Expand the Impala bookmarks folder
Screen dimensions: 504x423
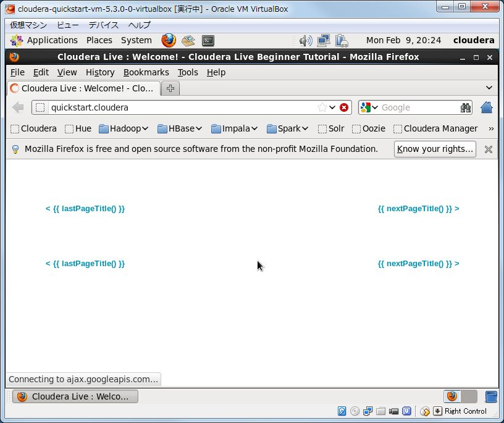pos(234,128)
